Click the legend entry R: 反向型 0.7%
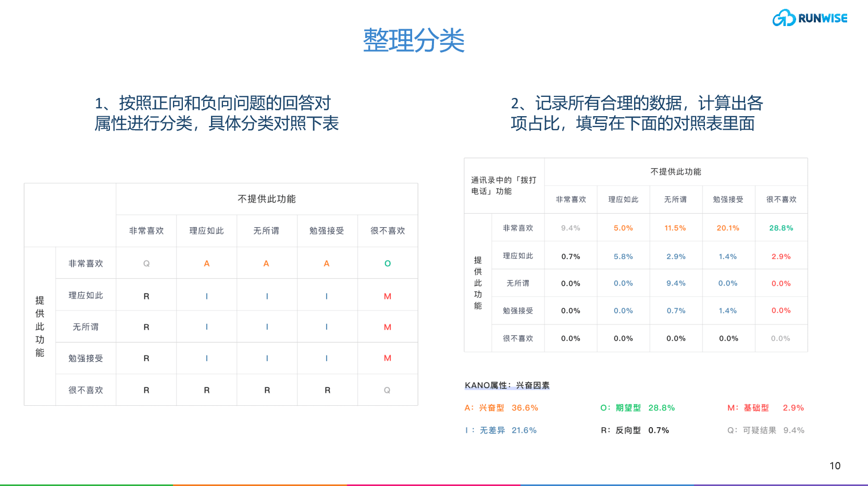The image size is (868, 486). pos(635,430)
